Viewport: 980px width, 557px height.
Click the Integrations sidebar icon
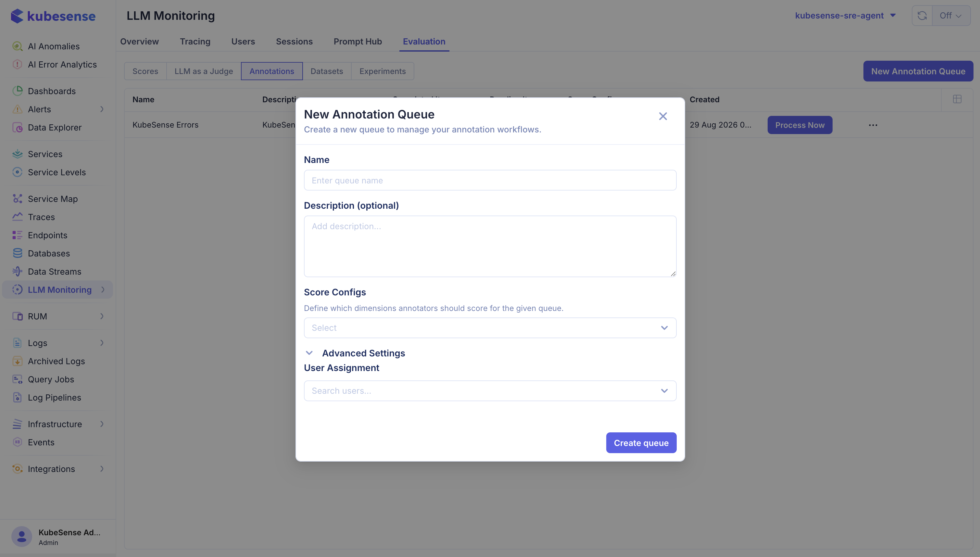coord(17,469)
